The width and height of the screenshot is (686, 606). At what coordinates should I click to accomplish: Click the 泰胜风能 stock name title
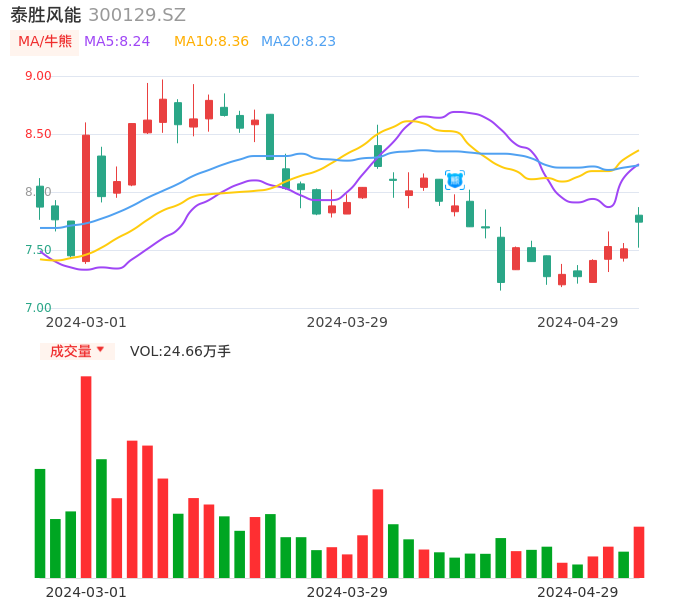(45, 15)
